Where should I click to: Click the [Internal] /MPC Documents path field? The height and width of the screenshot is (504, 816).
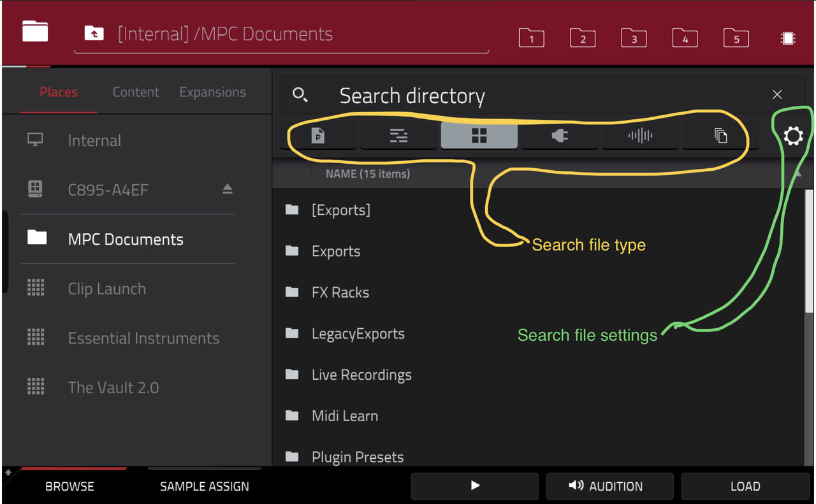(x=282, y=35)
